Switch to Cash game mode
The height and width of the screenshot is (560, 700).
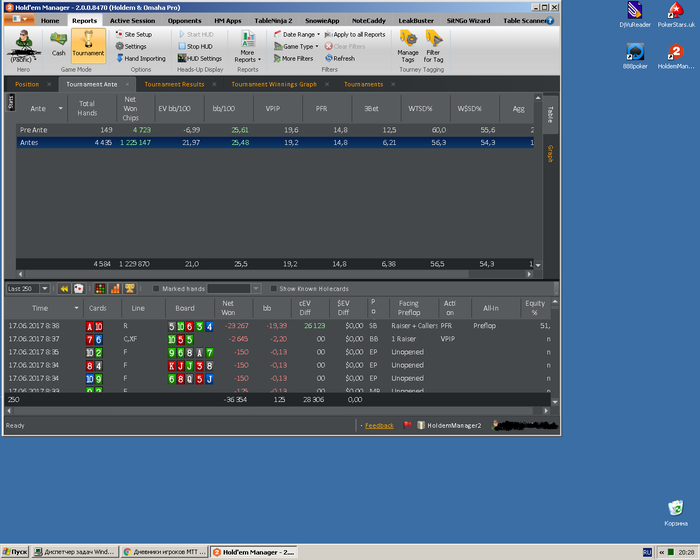(x=58, y=45)
